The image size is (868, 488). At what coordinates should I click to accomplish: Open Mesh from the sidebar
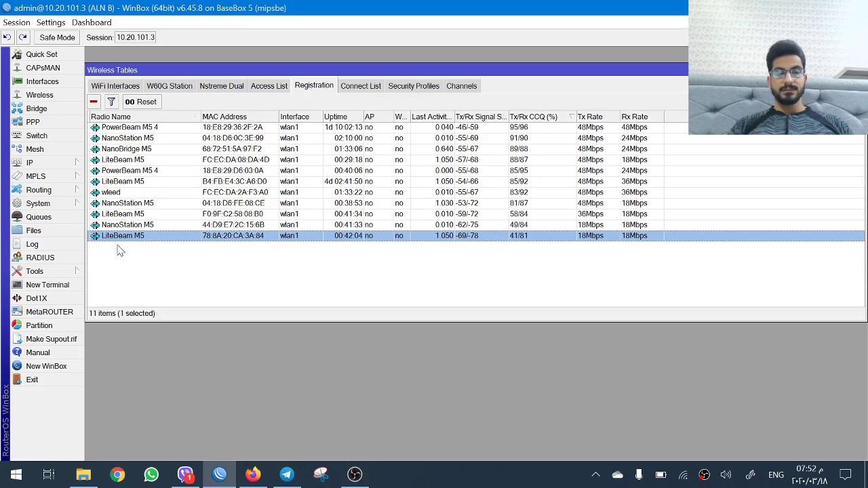point(35,149)
